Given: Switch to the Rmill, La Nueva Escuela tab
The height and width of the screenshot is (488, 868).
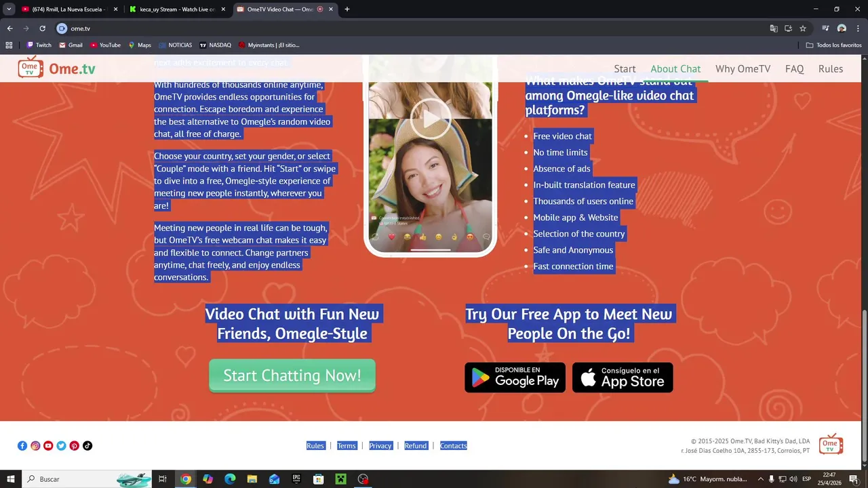Looking at the screenshot, I should [68, 9].
